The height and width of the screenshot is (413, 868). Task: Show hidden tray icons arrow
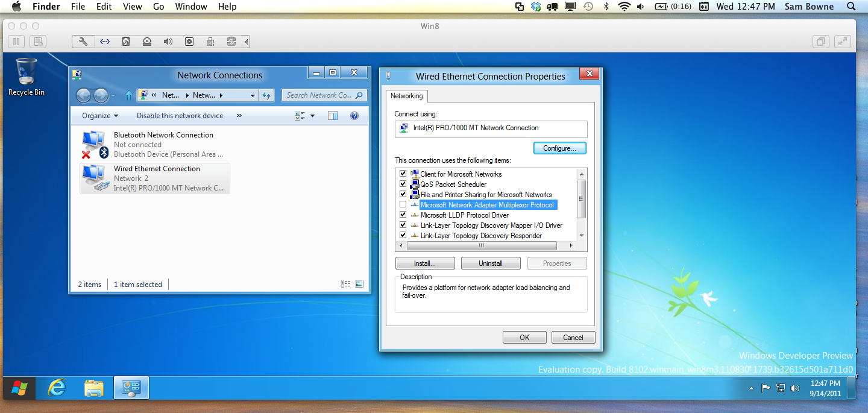tap(751, 388)
